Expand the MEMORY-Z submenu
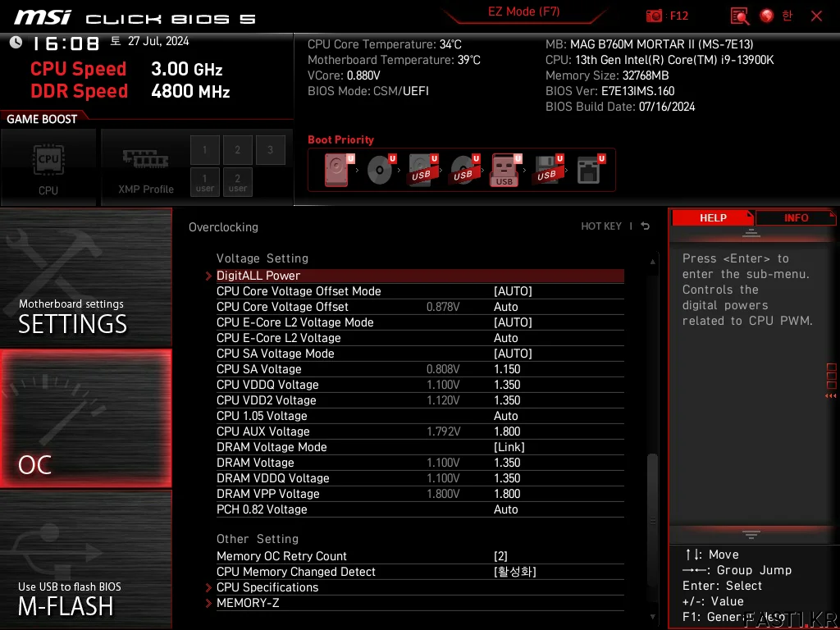 [419, 603]
